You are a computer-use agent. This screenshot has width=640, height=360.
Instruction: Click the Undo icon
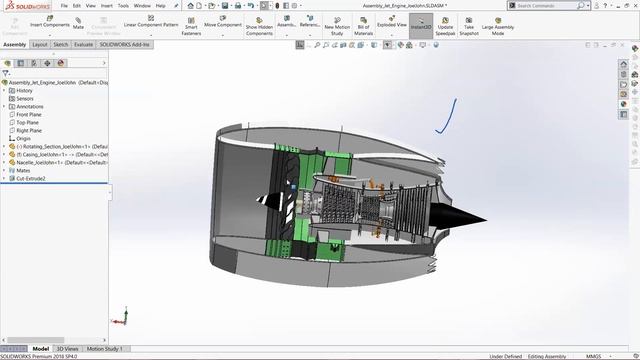(x=251, y=6)
